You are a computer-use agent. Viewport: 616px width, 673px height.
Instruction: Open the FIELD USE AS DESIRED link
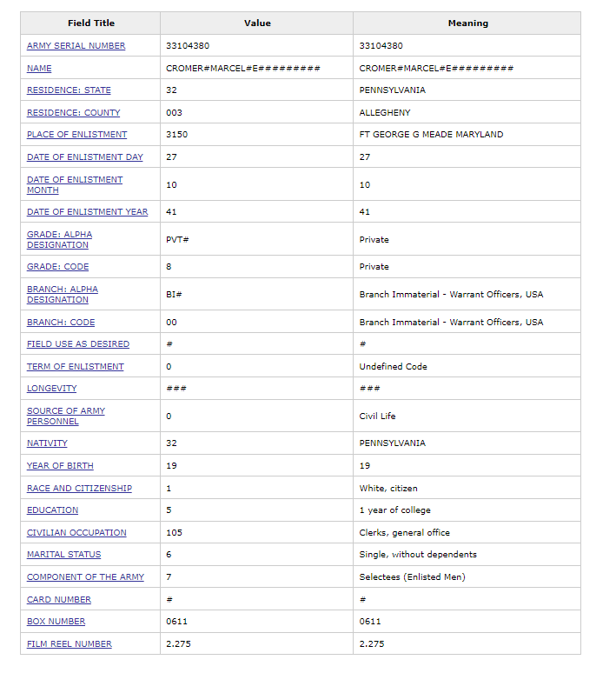tap(77, 344)
